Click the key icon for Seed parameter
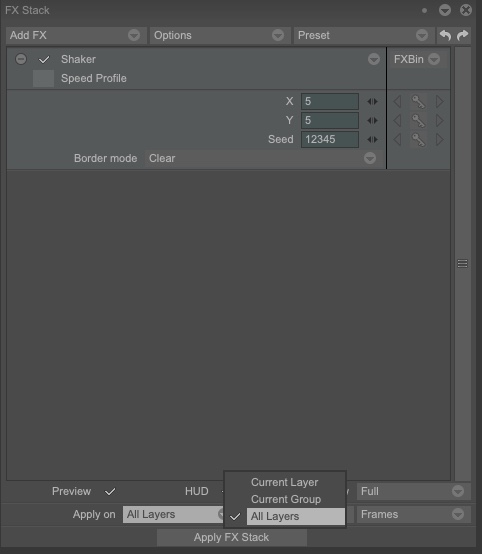This screenshot has height=554, width=482. [x=418, y=140]
